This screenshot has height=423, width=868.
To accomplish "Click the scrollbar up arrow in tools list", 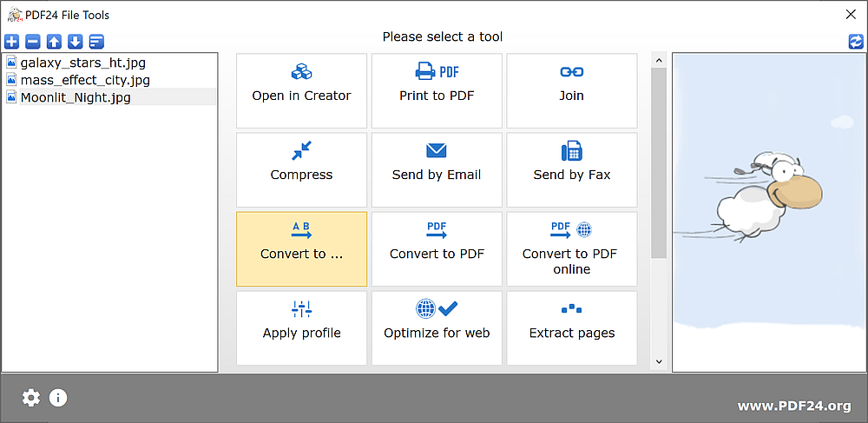I will coord(659,60).
